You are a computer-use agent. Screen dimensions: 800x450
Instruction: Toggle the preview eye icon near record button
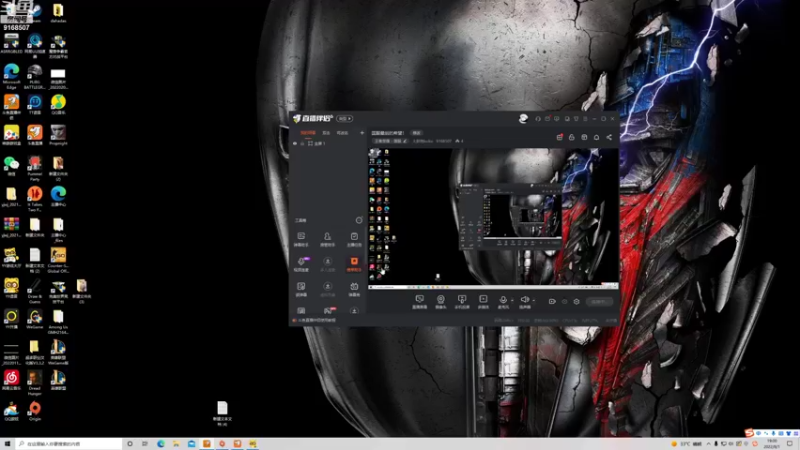point(564,302)
